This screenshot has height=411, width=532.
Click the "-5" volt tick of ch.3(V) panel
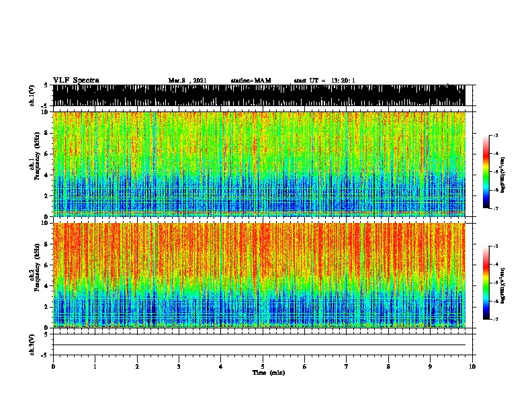[44, 355]
